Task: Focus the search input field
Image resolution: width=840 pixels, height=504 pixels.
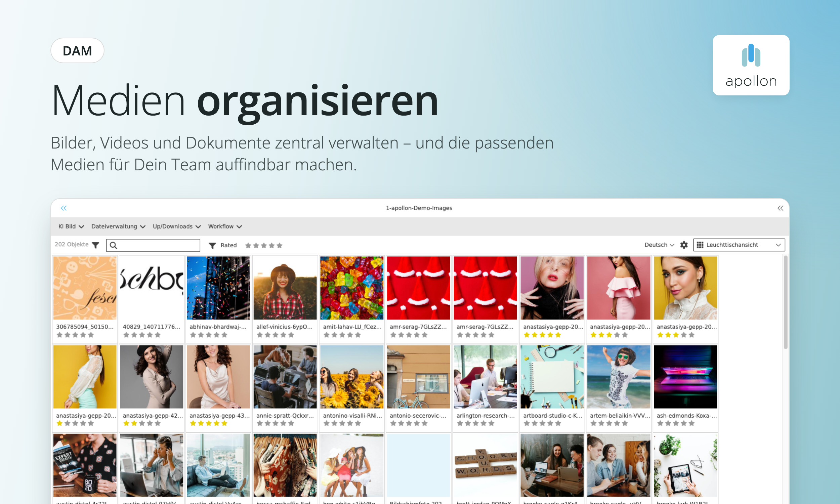Action: [153, 245]
